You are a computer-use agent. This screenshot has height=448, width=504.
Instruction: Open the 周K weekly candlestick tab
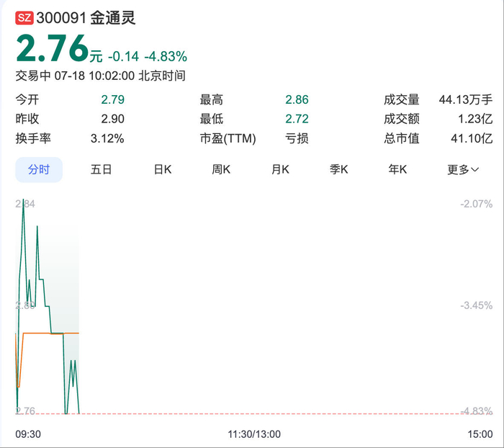tap(221, 169)
